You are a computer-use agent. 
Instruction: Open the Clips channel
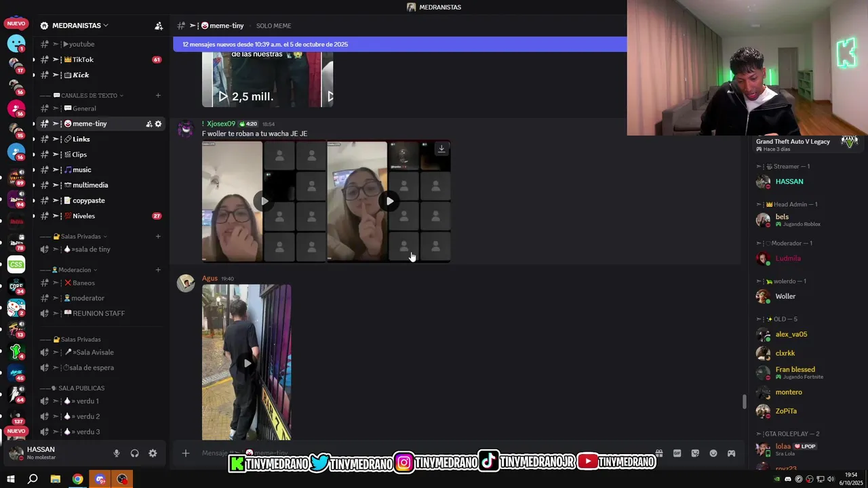(100, 155)
